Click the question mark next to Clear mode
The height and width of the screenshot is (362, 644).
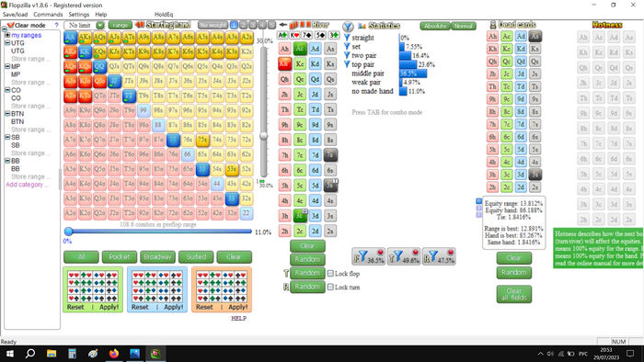(x=56, y=25)
